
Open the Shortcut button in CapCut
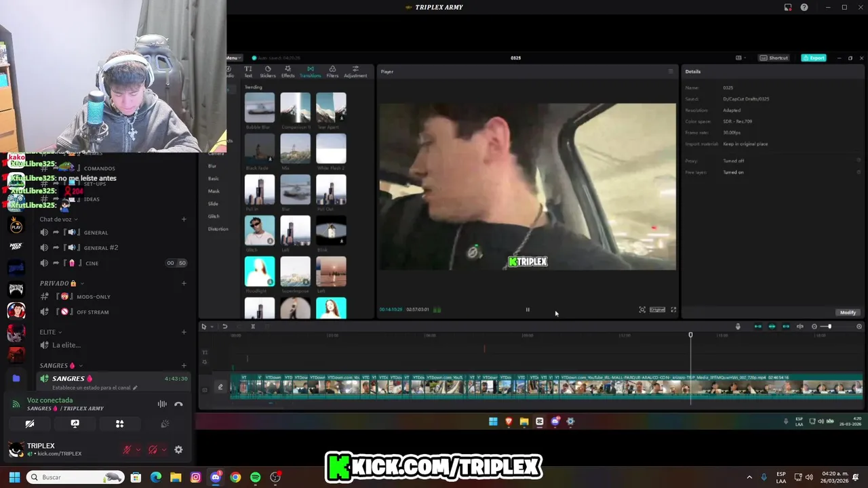tap(774, 58)
